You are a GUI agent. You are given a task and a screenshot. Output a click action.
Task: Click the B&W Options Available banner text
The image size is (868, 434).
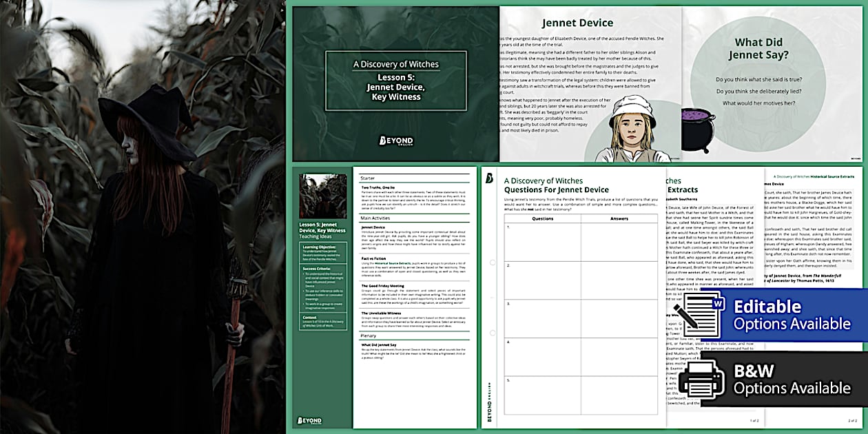792,380
